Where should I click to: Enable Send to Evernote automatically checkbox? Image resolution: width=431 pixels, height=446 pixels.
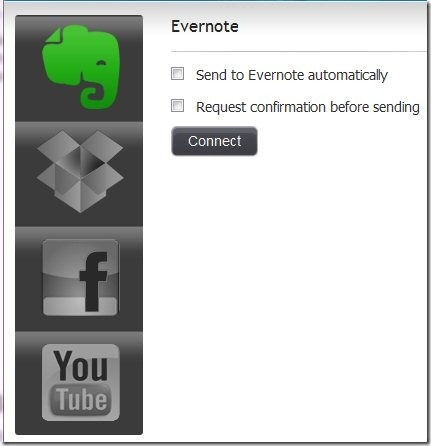point(177,74)
